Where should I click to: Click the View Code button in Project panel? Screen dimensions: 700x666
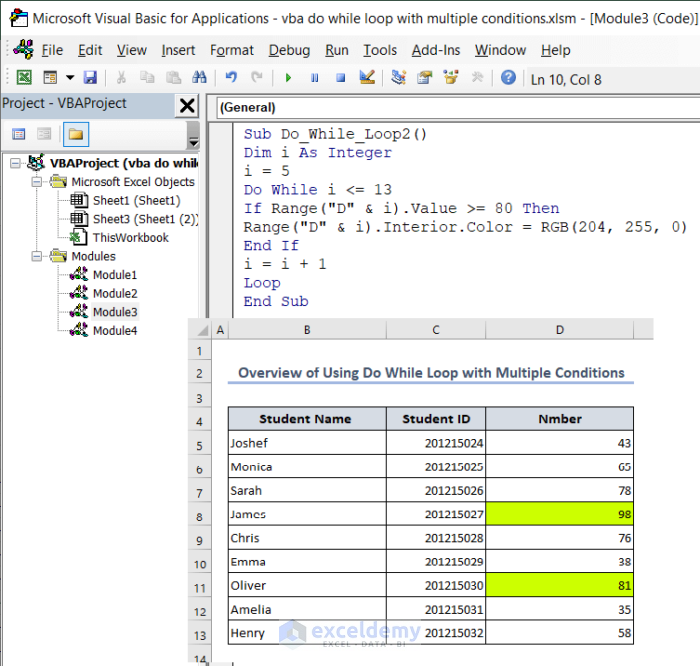coord(19,134)
